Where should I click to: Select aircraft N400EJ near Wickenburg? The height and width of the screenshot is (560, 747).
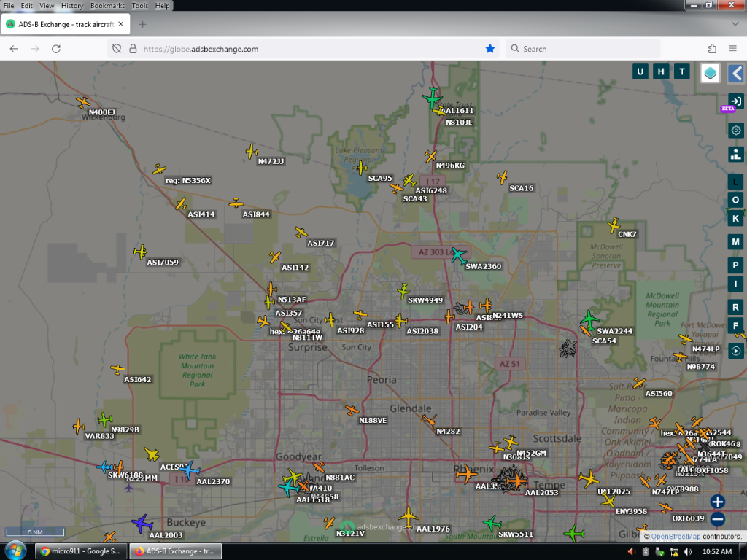83,102
